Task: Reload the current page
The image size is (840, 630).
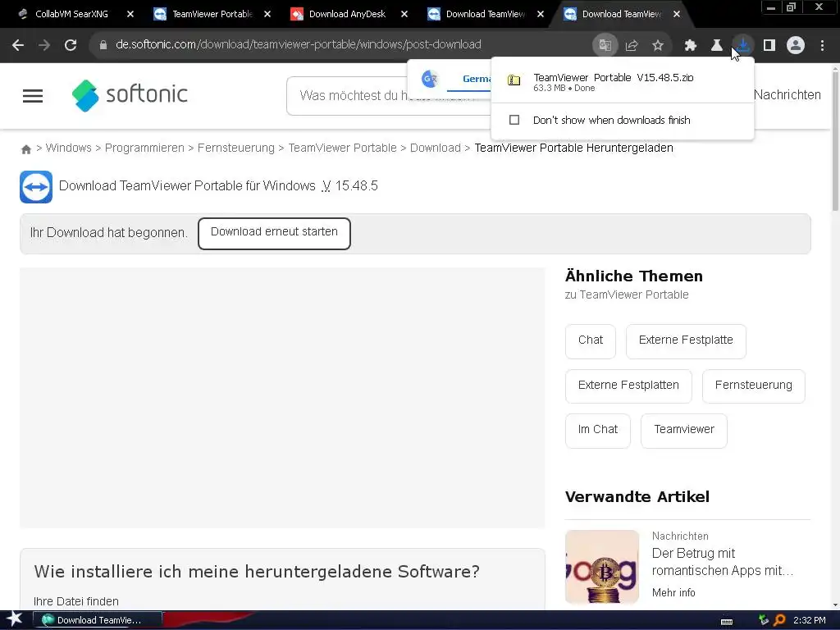Action: 71,45
